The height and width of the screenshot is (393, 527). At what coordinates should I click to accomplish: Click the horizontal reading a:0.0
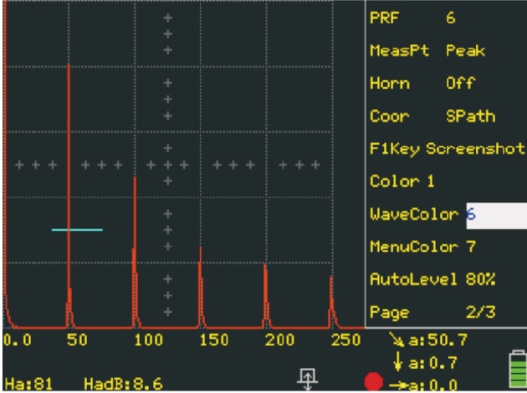tap(433, 385)
